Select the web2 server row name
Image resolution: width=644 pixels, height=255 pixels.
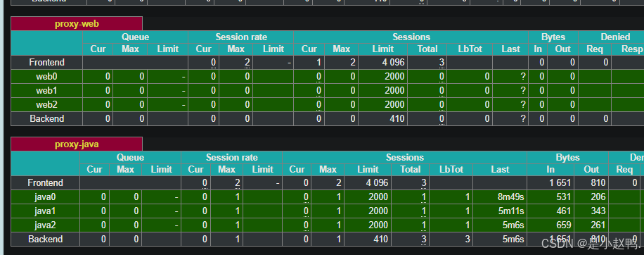47,104
